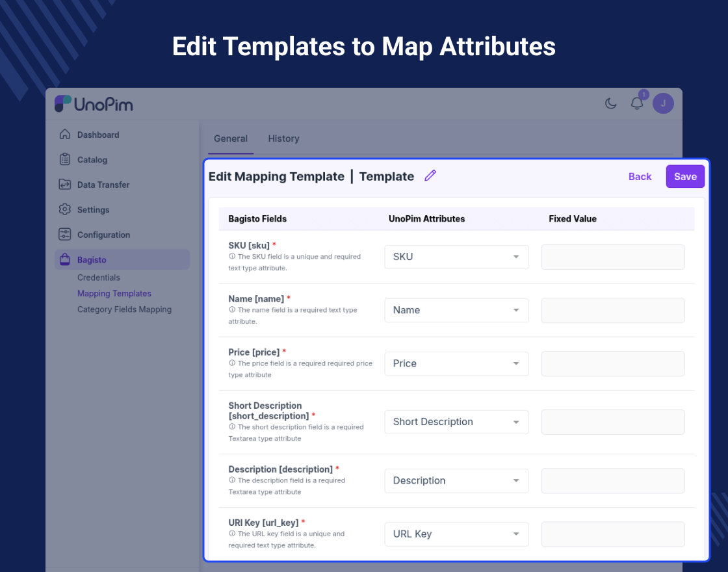
Task: Click the Bagisto shopping bag icon
Action: [x=65, y=259]
